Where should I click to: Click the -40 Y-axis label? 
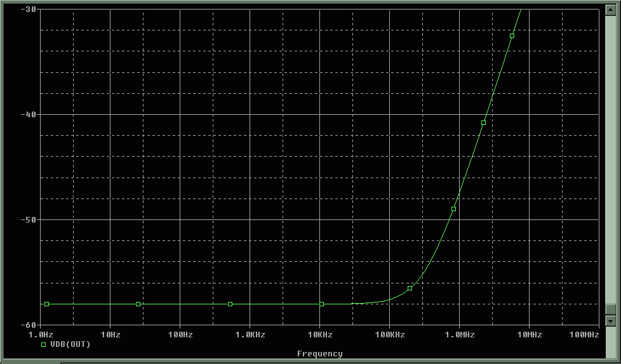28,115
